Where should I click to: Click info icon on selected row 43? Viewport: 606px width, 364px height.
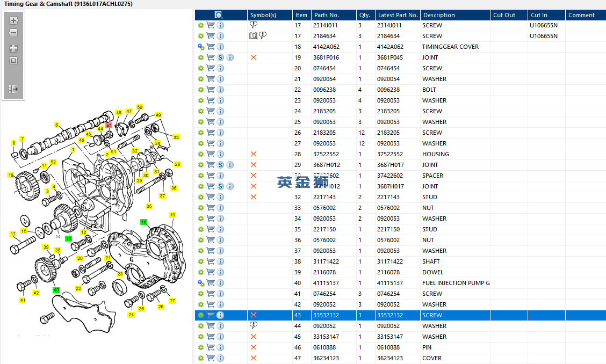220,315
